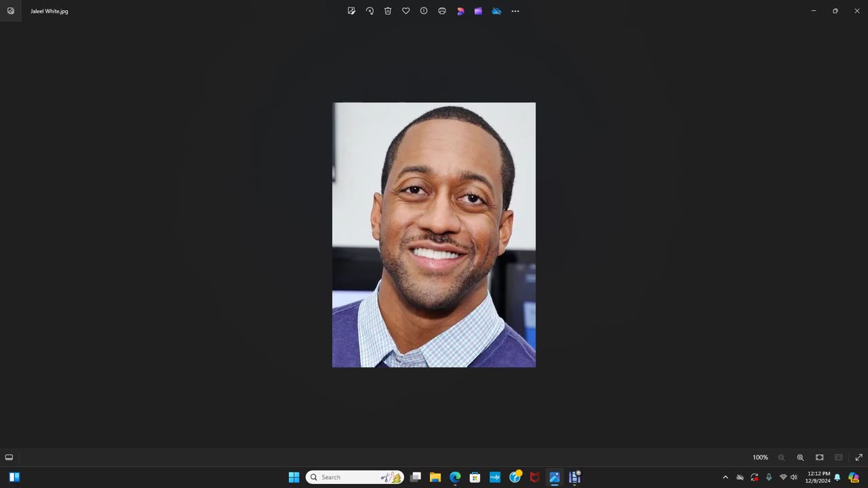Image resolution: width=868 pixels, height=488 pixels.
Task: Click the microphone tray icon
Action: click(x=768, y=477)
